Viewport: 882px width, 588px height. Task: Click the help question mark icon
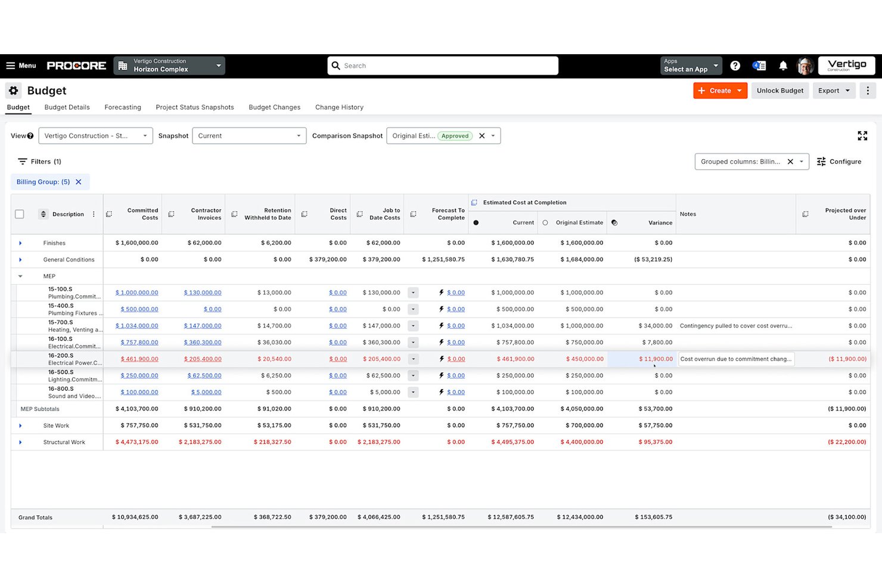pyautogui.click(x=735, y=66)
